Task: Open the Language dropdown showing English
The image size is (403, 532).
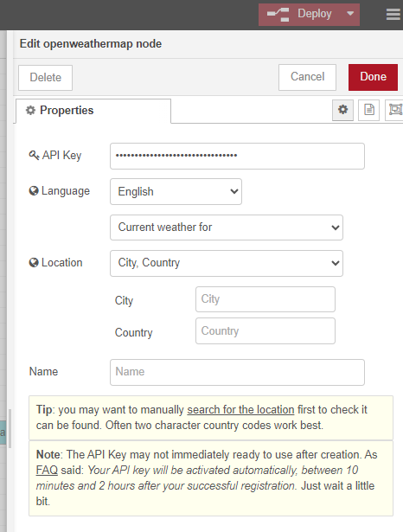Action: [176, 192]
